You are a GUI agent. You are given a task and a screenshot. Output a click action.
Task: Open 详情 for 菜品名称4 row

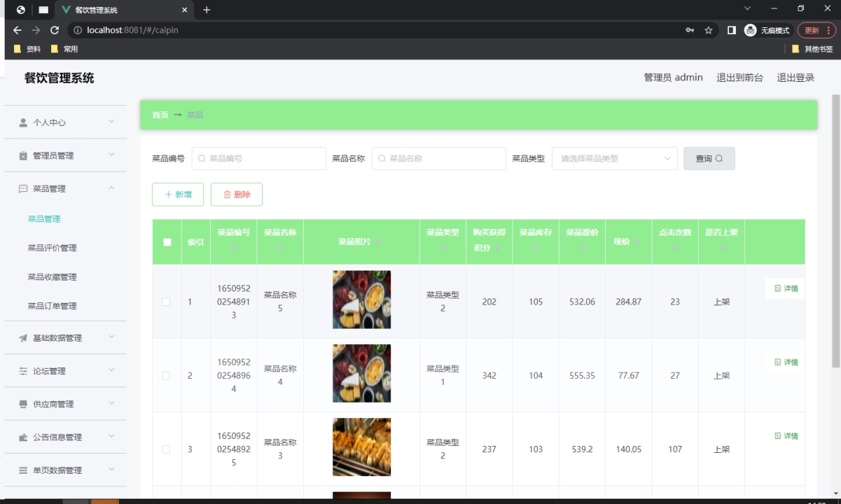pos(786,363)
